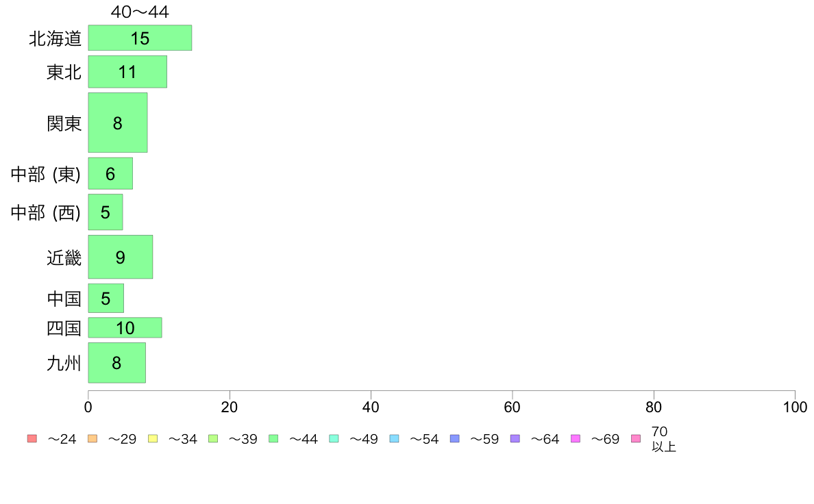This screenshot has width=814, height=504.
Task: Click the ~54 sky blue legend swatch
Action: pos(394,438)
